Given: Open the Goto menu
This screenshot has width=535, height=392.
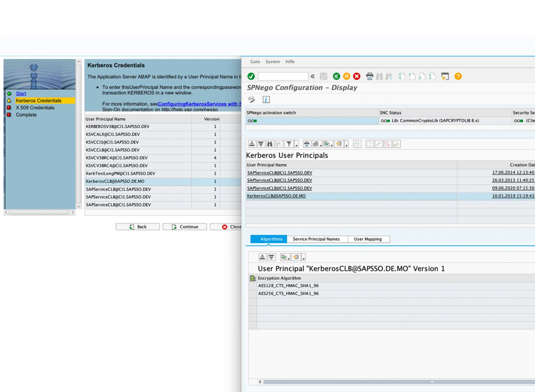Looking at the screenshot, I should click(255, 62).
